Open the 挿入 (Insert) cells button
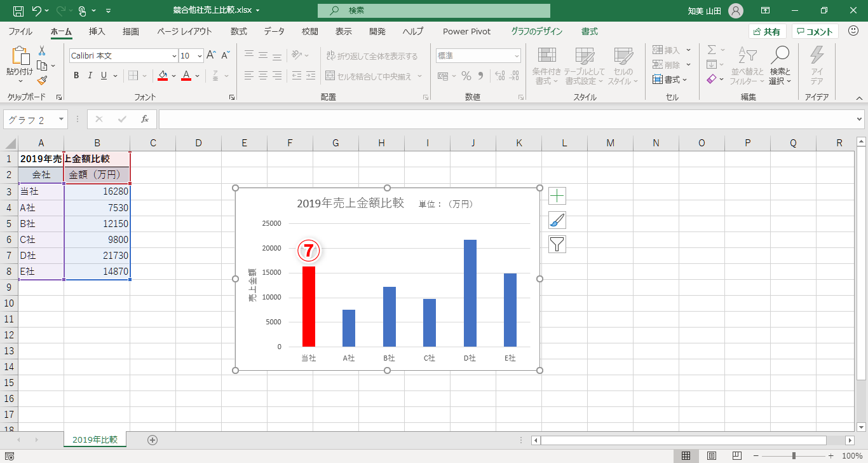The width and height of the screenshot is (868, 463). [x=671, y=50]
